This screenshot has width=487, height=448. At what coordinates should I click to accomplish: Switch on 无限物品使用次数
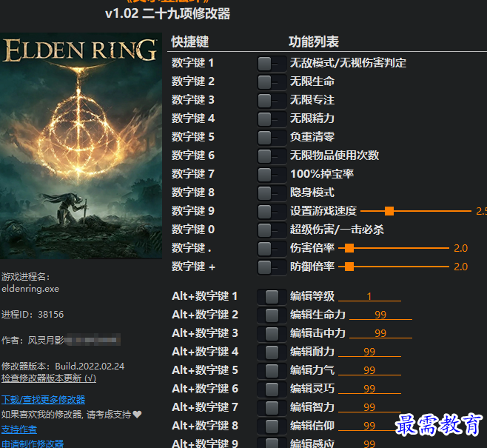(x=272, y=156)
